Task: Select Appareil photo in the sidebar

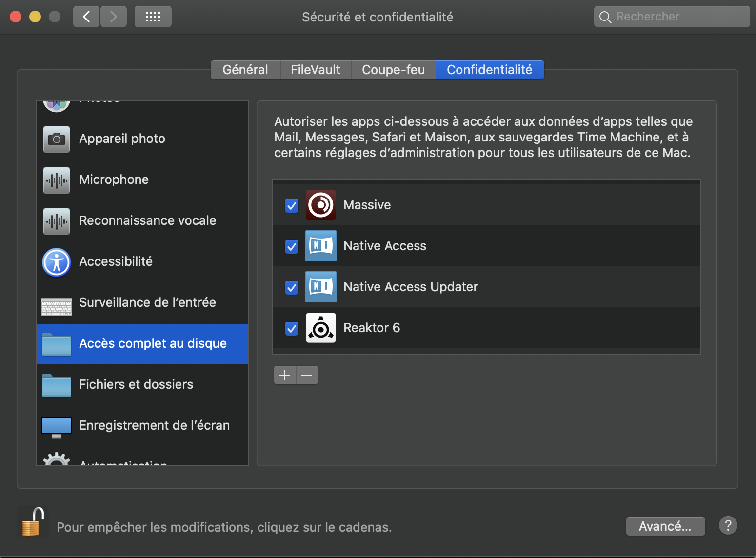Action: pos(142,139)
